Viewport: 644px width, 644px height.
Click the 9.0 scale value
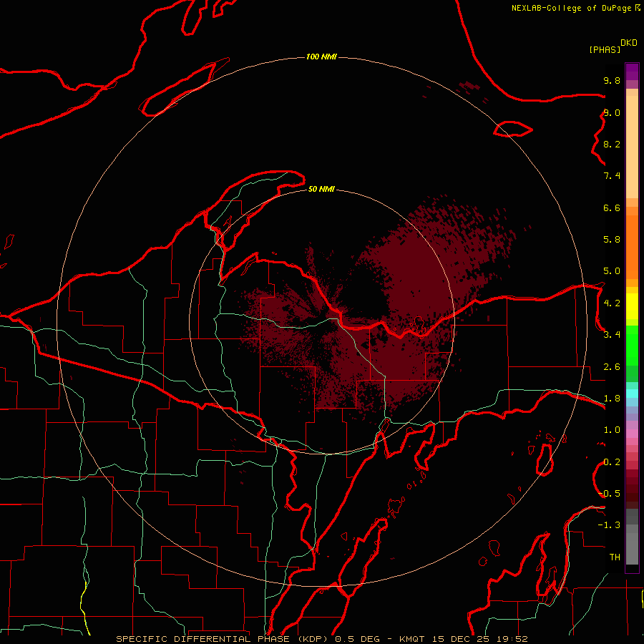point(612,112)
